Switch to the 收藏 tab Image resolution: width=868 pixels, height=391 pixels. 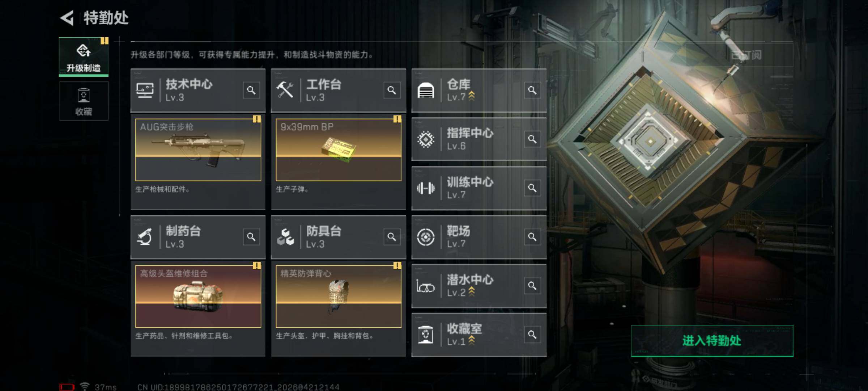[84, 101]
